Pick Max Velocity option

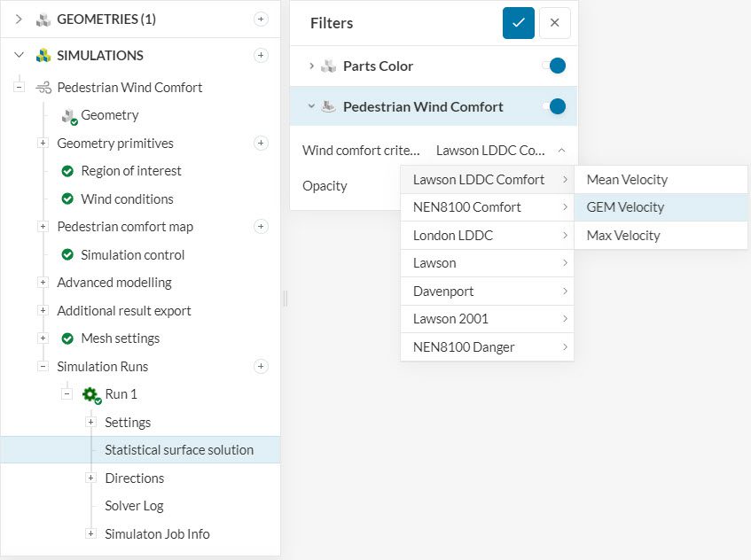point(623,236)
